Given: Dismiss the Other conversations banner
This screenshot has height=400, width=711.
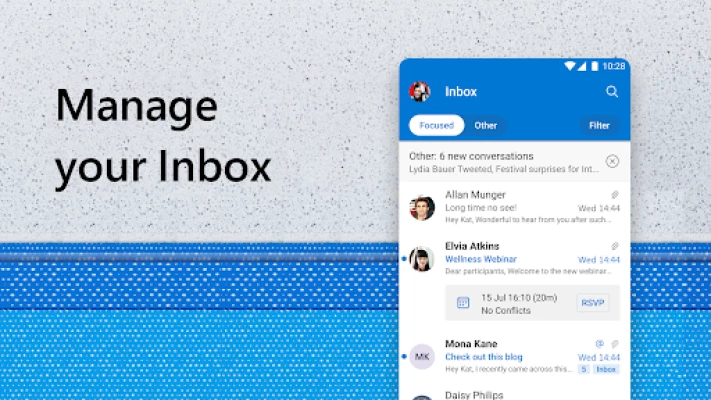Looking at the screenshot, I should 612,161.
